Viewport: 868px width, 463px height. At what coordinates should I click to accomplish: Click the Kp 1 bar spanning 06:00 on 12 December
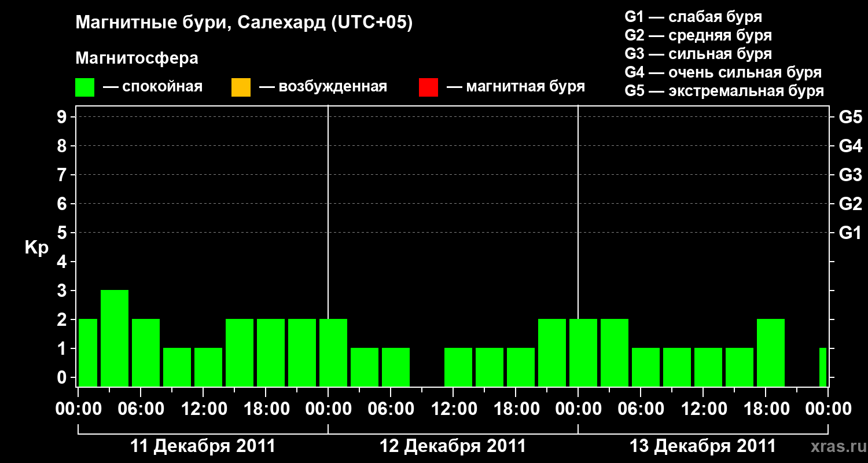click(396, 367)
